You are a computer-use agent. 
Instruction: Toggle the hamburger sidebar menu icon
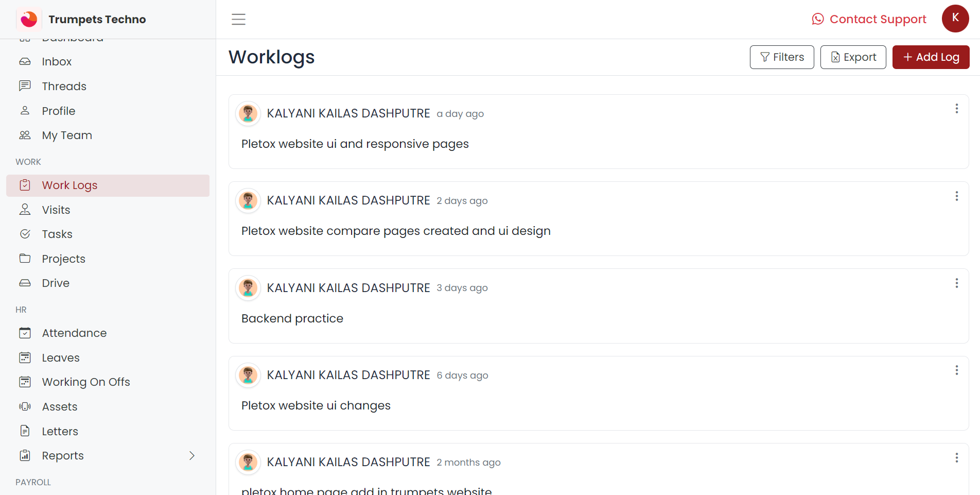[x=238, y=20]
